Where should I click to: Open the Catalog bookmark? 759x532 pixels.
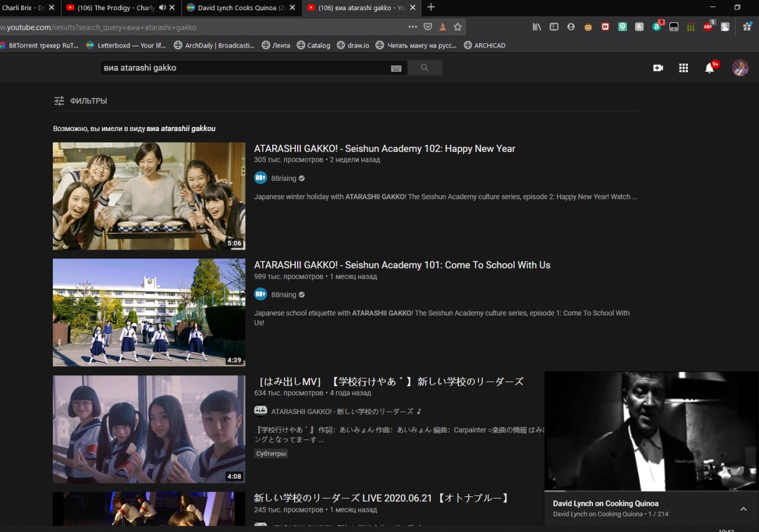(314, 46)
